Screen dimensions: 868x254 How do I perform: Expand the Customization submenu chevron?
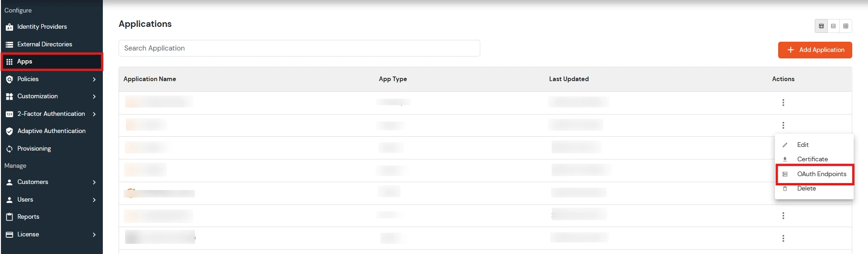pos(94,96)
